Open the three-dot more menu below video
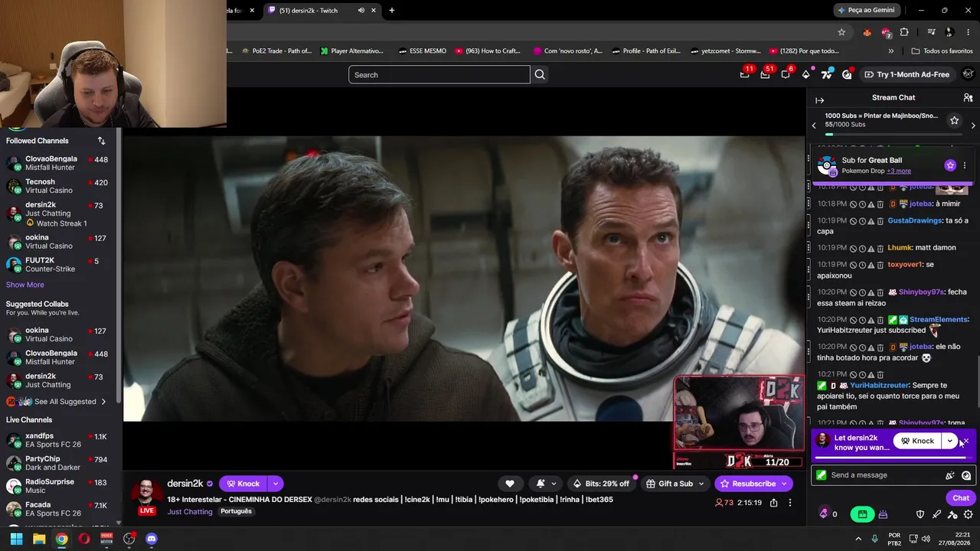980x551 pixels. point(790,503)
